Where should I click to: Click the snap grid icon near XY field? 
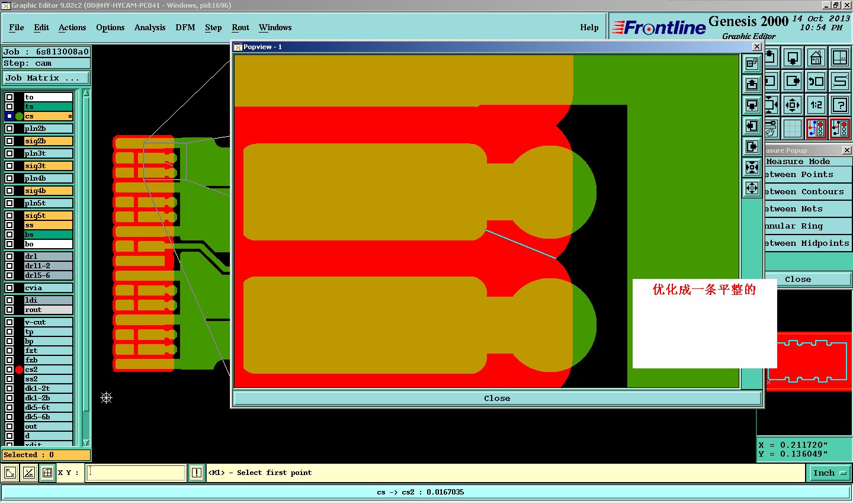[47, 473]
